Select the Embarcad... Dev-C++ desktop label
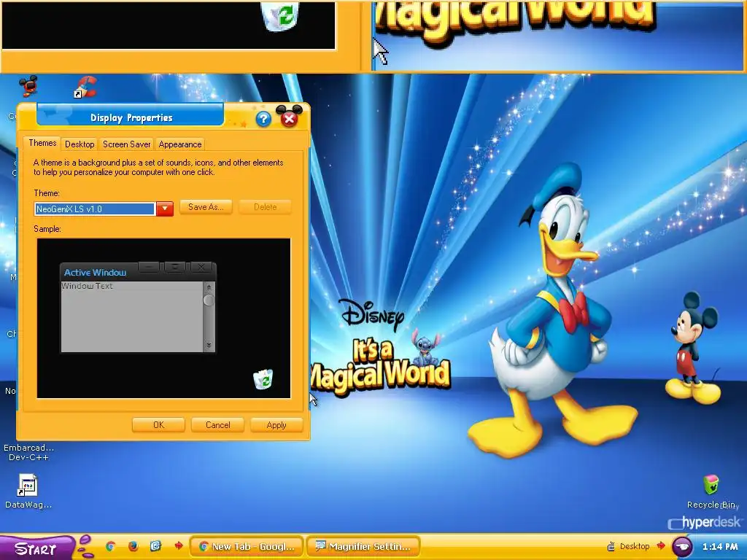 [x=28, y=452]
